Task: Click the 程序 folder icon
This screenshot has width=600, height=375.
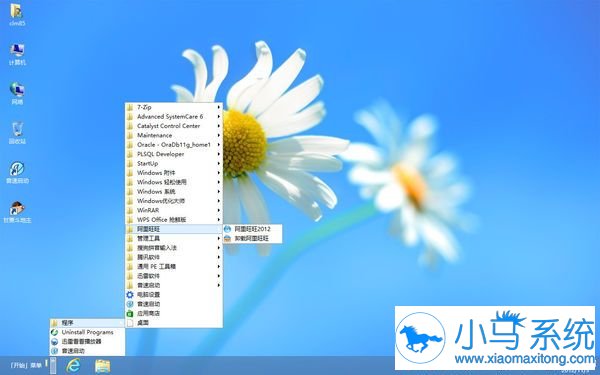Action: pyautogui.click(x=55, y=323)
